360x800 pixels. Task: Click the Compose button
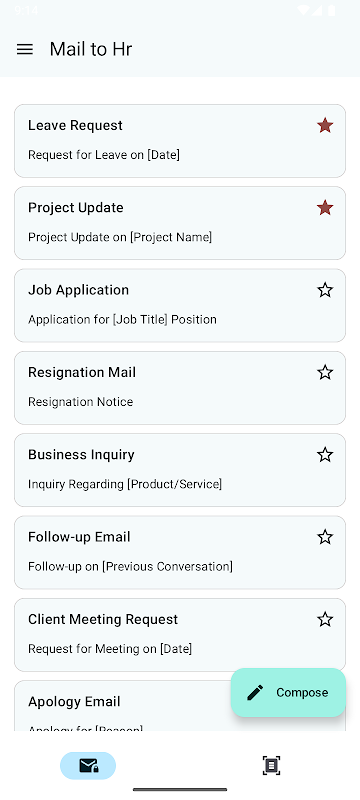click(288, 692)
